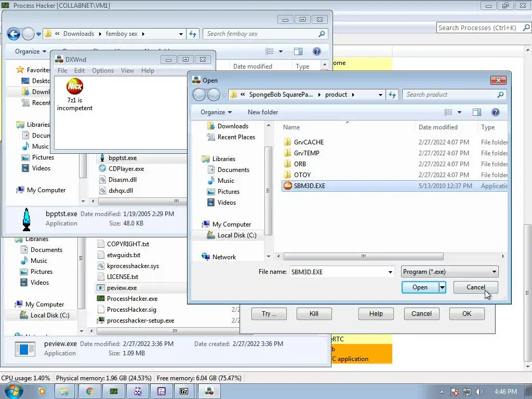
Task: Click back arrow in Downloads explorer window
Action: pos(14,34)
